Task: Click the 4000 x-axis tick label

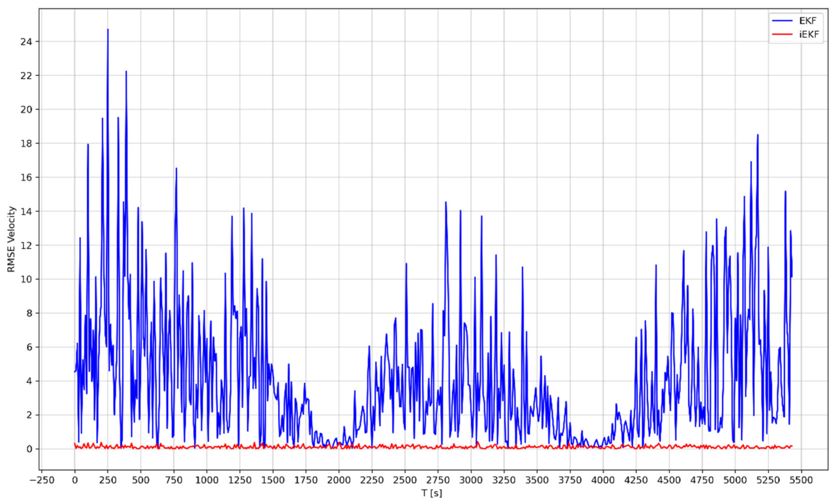Action: click(603, 481)
